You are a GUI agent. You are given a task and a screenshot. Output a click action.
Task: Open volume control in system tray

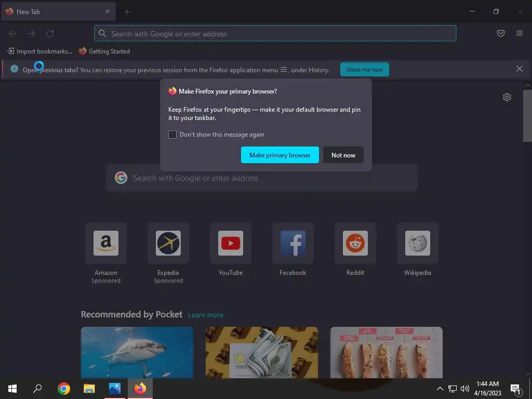[x=465, y=389]
